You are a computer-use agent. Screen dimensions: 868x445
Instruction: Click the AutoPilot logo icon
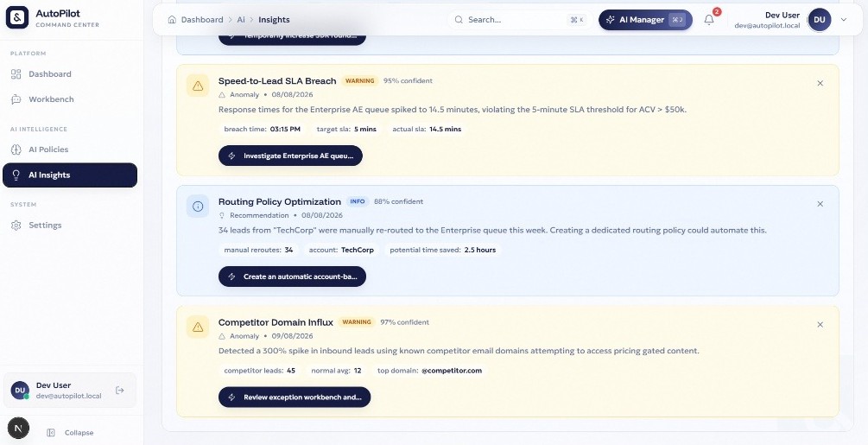pyautogui.click(x=17, y=17)
